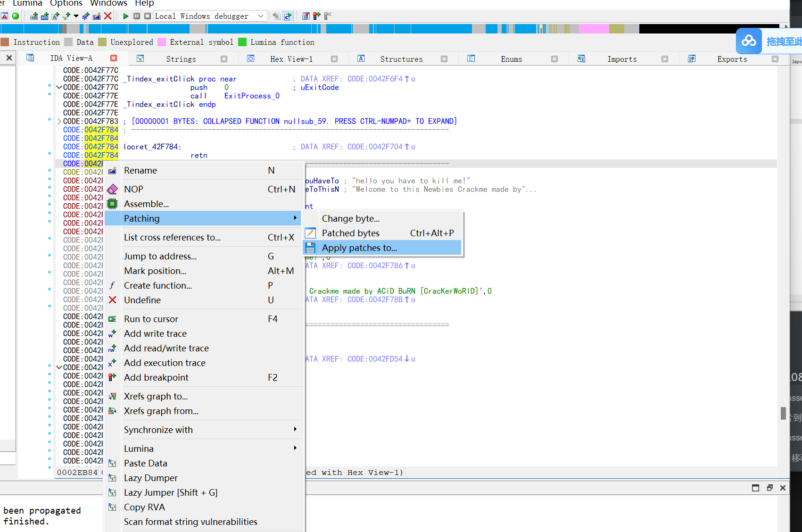The height and width of the screenshot is (532, 802).
Task: Open the Help menu
Action: point(144,3)
